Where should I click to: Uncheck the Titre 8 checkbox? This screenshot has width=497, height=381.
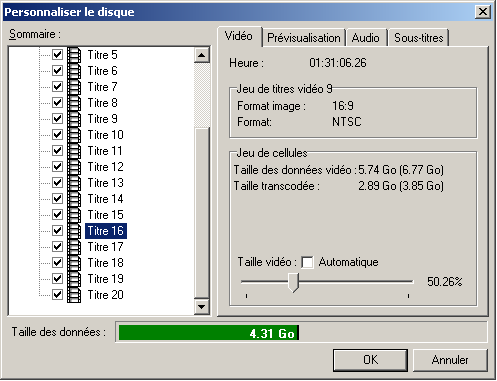(57, 102)
